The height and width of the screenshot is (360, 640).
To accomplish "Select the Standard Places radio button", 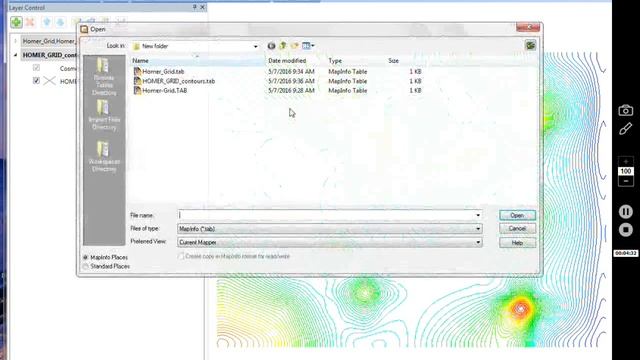I will (x=86, y=267).
